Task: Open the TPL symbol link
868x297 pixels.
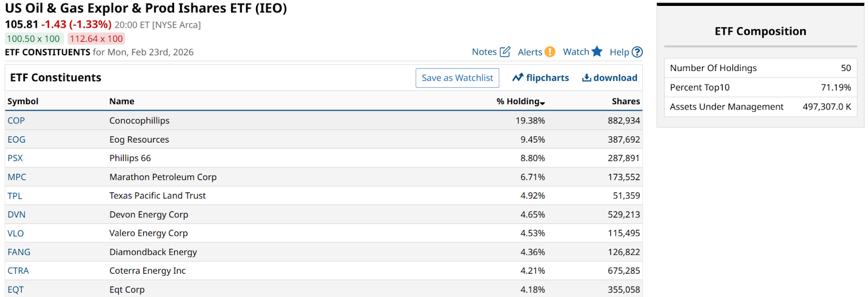Action: click(15, 196)
